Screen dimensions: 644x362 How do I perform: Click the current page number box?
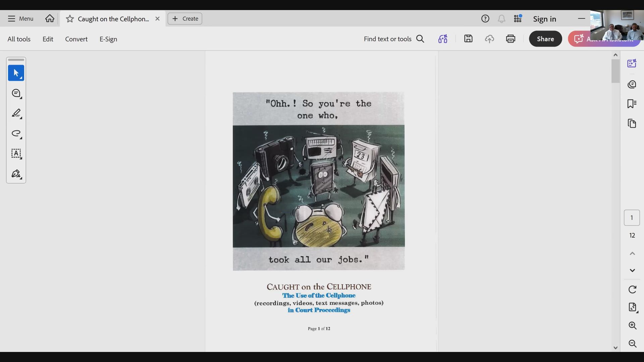pos(632,218)
